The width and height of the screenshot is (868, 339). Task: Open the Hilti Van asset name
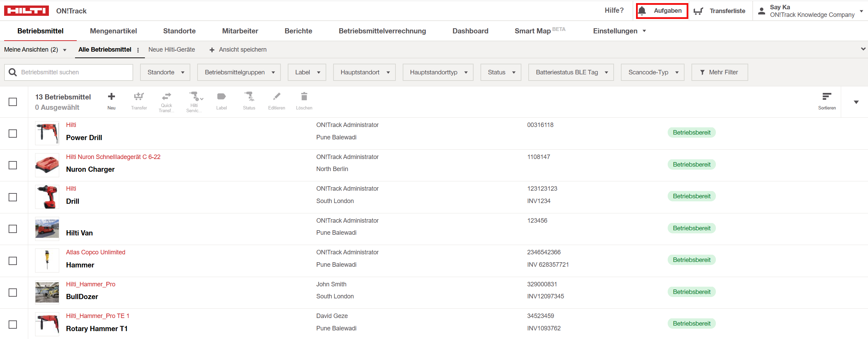click(79, 233)
